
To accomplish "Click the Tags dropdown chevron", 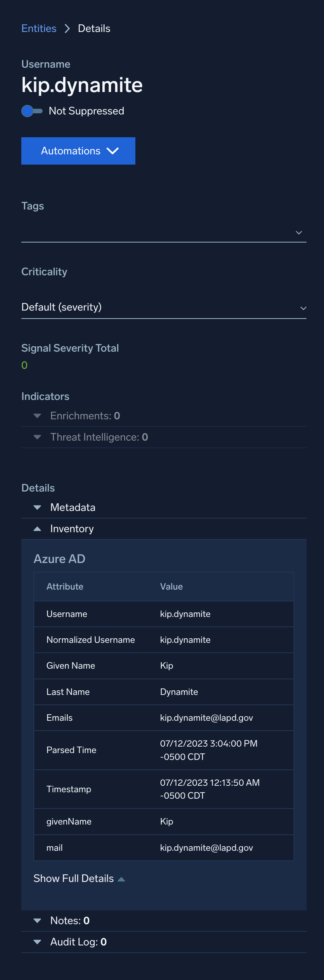I will (x=299, y=232).
